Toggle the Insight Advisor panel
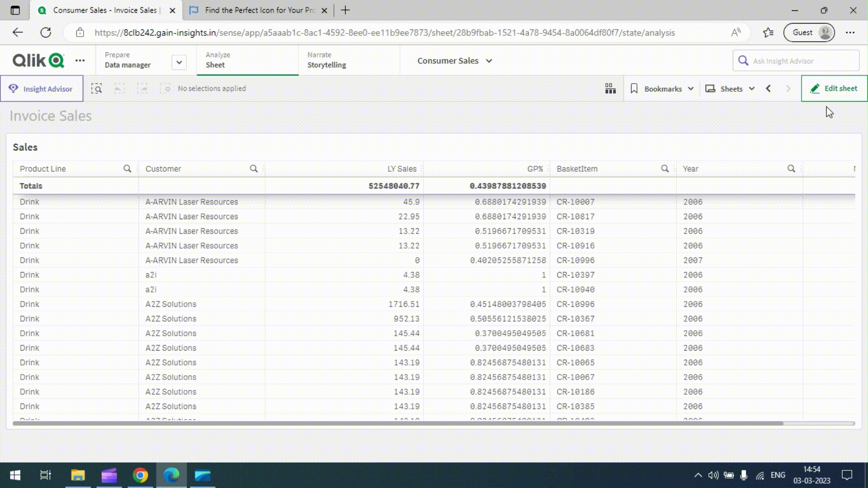 click(x=42, y=89)
